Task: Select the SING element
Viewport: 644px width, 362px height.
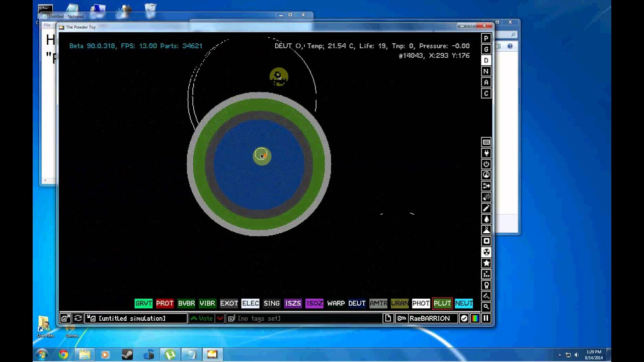Action: [x=272, y=303]
